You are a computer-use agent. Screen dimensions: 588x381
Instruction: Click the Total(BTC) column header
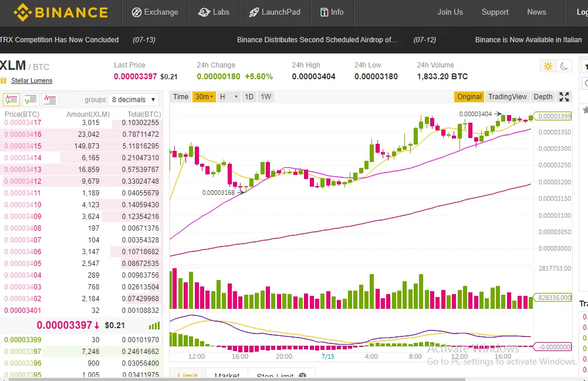coord(144,114)
